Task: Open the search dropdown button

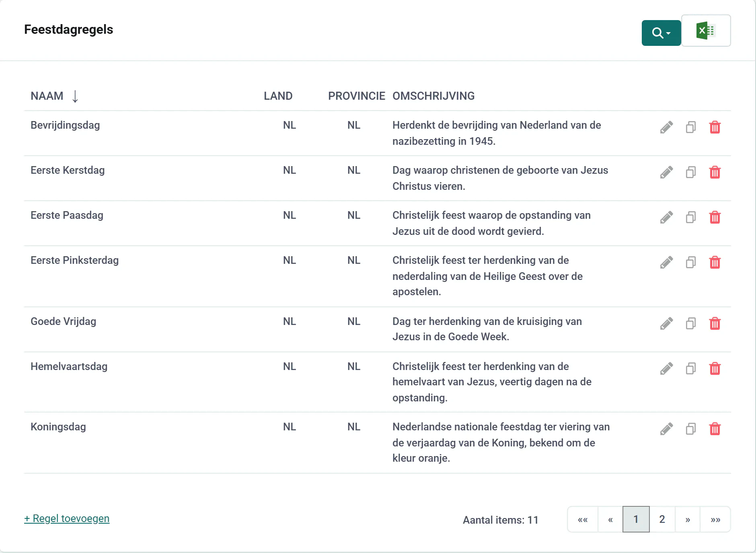Action: (x=661, y=33)
